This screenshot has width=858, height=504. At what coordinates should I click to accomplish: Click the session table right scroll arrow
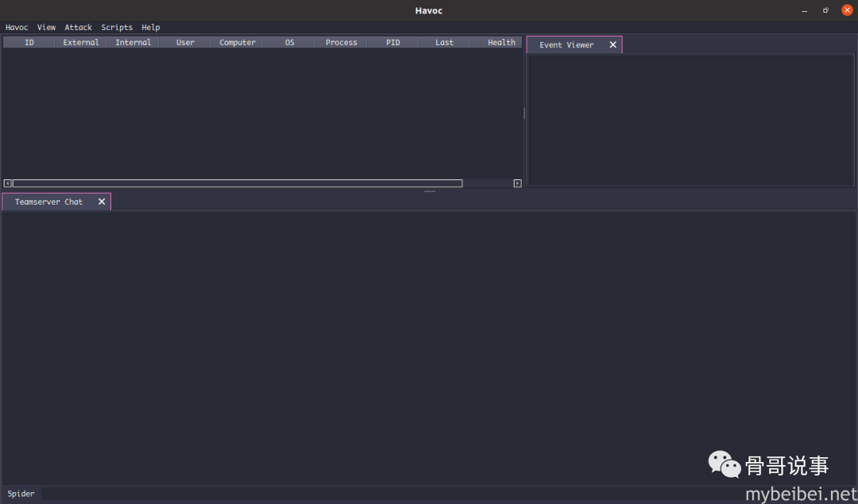518,183
